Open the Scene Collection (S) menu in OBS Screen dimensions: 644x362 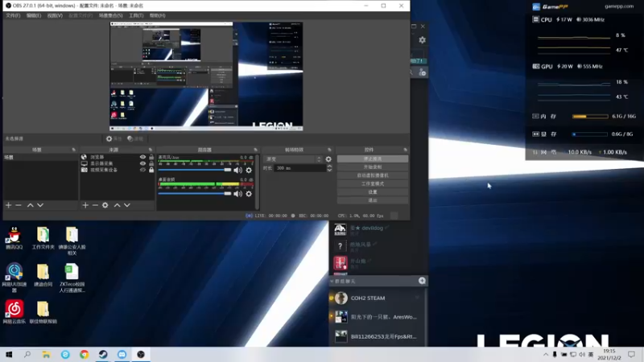click(110, 15)
